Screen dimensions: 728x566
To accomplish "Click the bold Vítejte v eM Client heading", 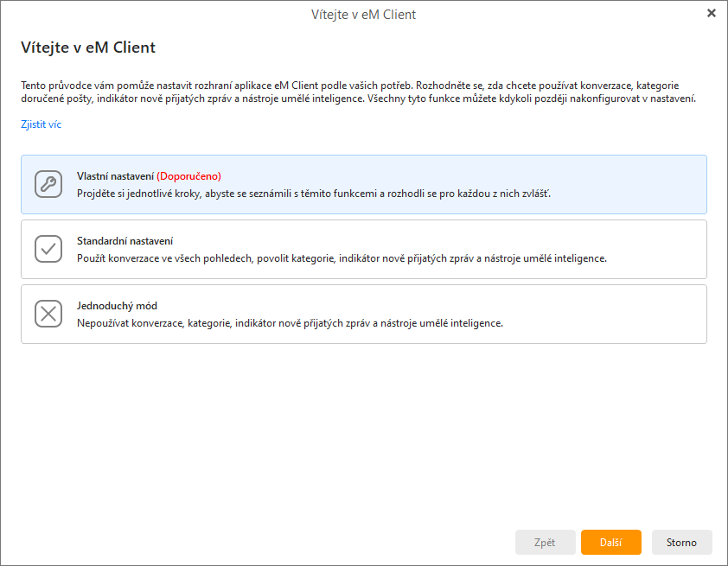I will (x=88, y=48).
